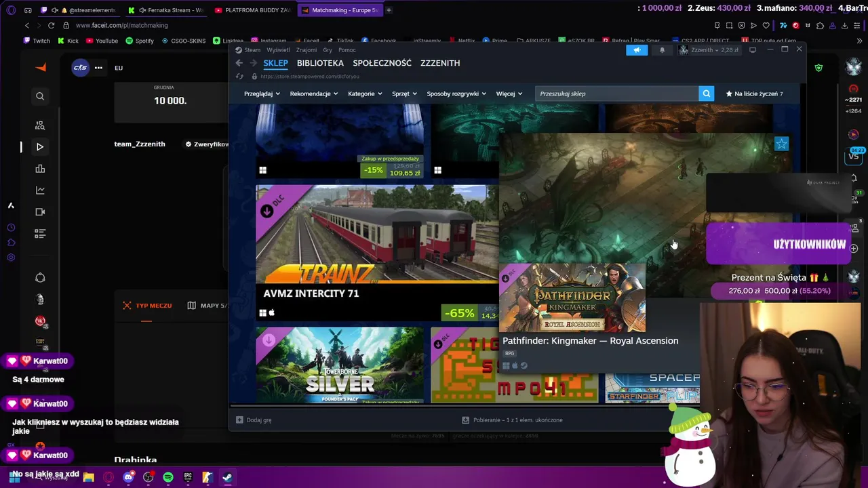Expand the Sprzęt dropdown in Steam
The image size is (868, 488).
point(404,94)
